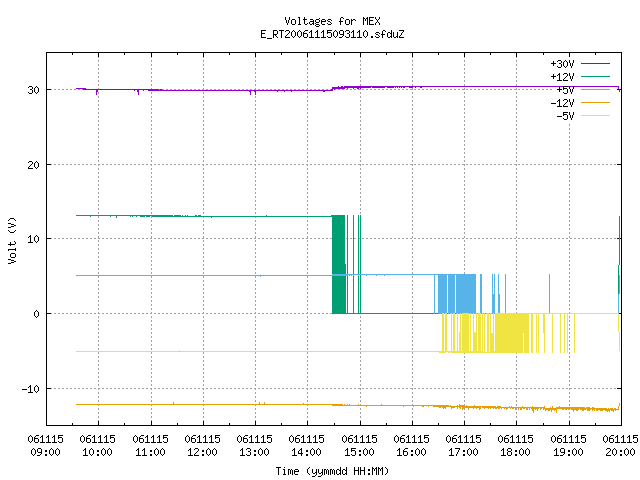640x480 pixels.
Task: Click the 'Volt (V)' y-axis title
Action: pos(12,240)
